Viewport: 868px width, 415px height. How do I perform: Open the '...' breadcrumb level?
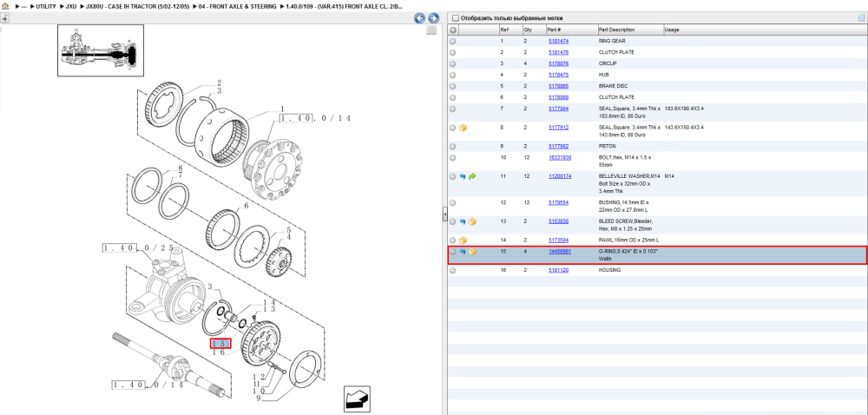23,6
